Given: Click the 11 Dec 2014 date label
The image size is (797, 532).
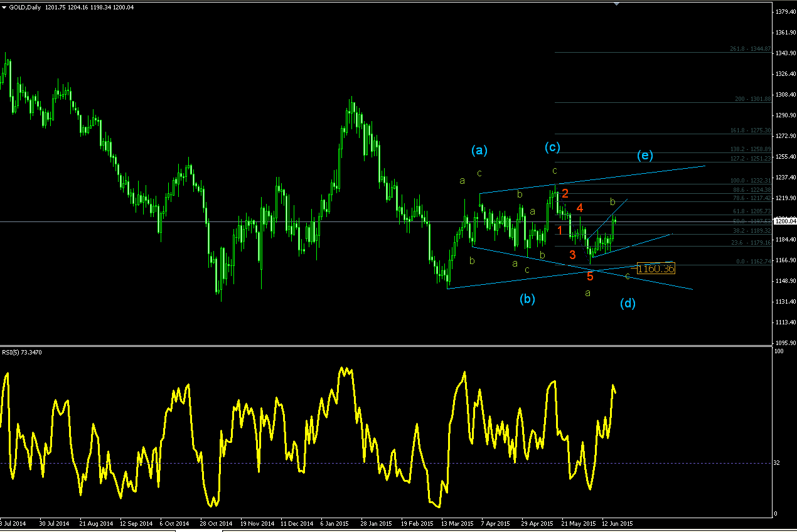Looking at the screenshot, I should [296, 523].
